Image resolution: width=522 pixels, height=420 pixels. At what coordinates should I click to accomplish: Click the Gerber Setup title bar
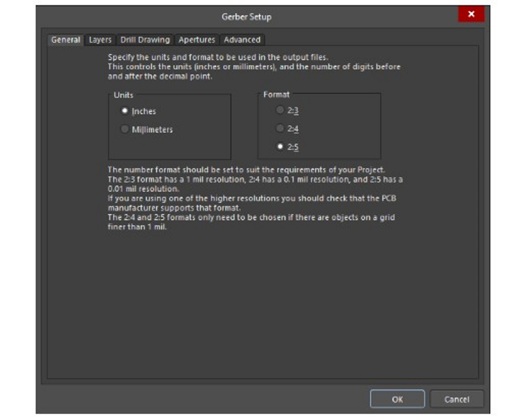coord(247,16)
